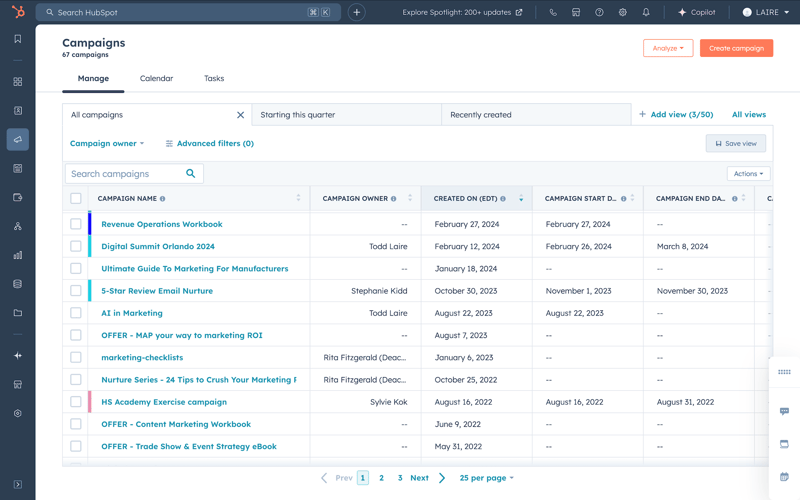
Task: Open Automation workflow icon in sidebar
Action: tap(18, 226)
